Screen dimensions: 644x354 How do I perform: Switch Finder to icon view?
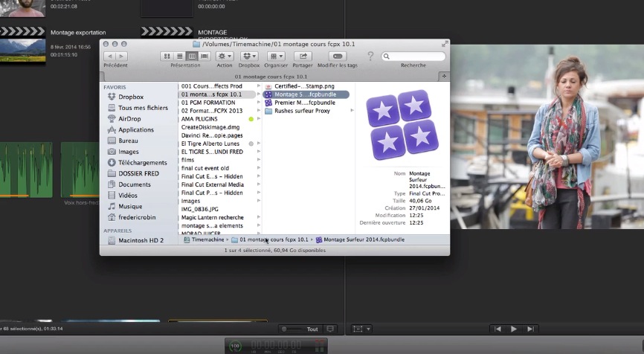pyautogui.click(x=165, y=57)
